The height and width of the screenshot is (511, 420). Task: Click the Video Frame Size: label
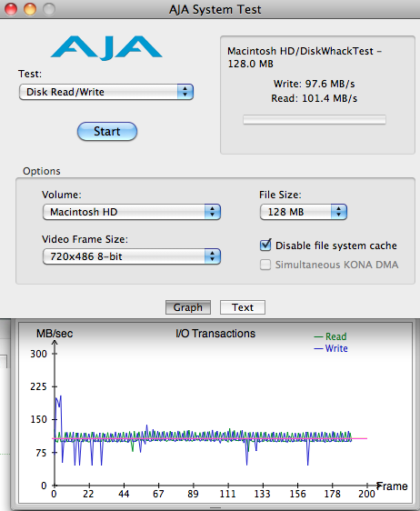tap(85, 239)
